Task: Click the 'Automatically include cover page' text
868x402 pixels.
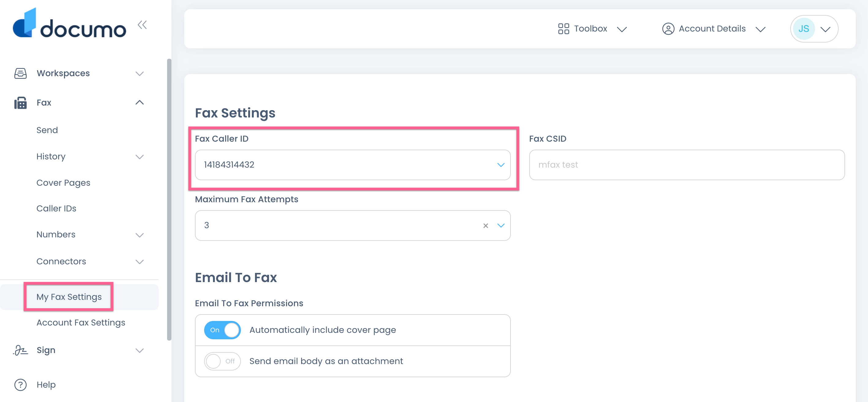Action: coord(323,330)
